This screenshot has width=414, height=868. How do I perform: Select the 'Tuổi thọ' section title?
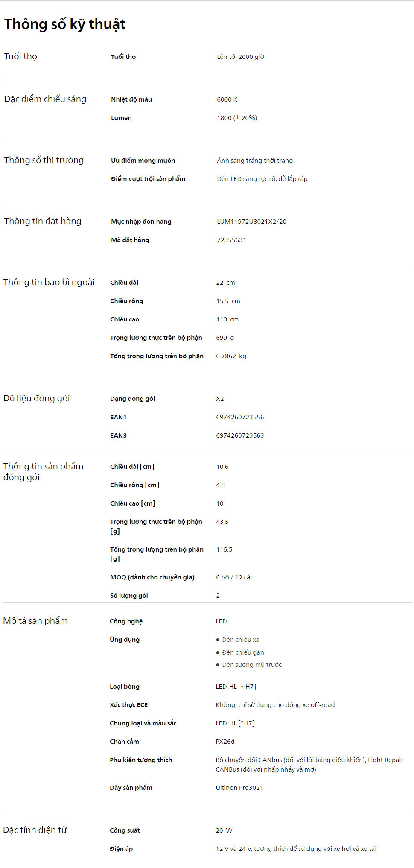tap(20, 56)
